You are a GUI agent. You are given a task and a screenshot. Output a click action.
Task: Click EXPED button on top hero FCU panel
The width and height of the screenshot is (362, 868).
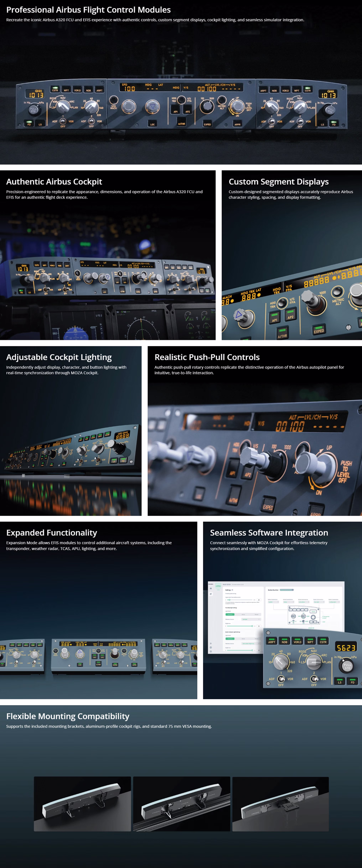click(x=207, y=124)
